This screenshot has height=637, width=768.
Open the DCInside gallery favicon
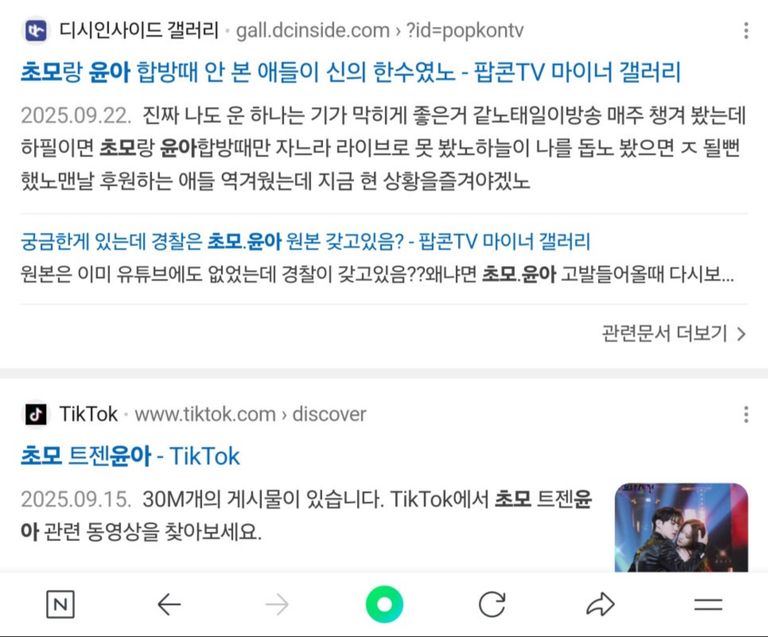point(36,30)
